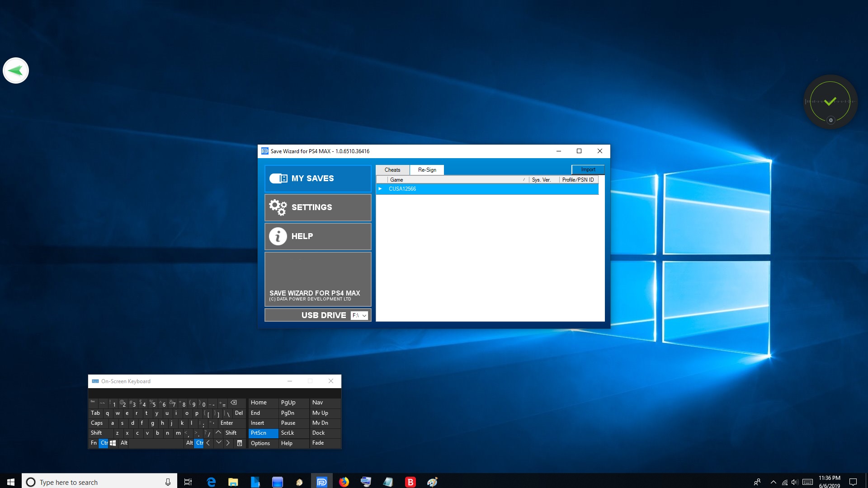Select the CUSA12566 game row
The image size is (868, 488).
click(487, 189)
